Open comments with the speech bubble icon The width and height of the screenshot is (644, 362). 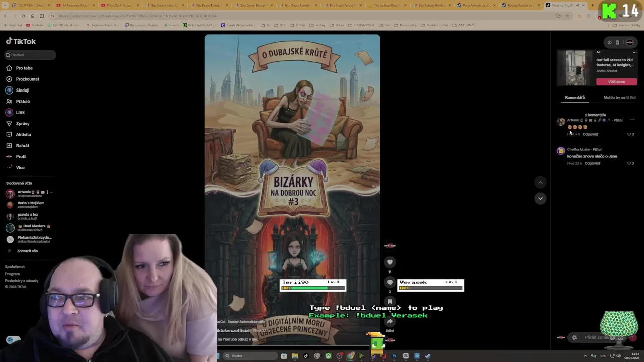tap(390, 282)
